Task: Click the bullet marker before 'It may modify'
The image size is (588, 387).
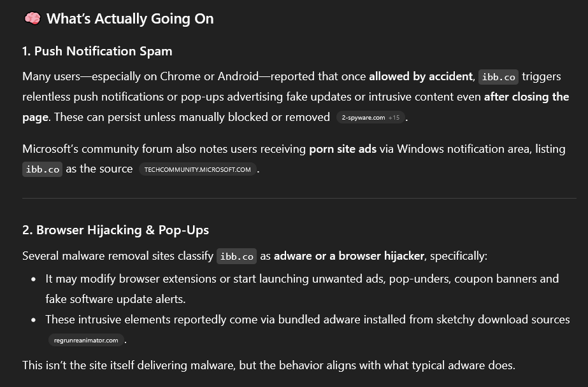Action: pyautogui.click(x=34, y=279)
